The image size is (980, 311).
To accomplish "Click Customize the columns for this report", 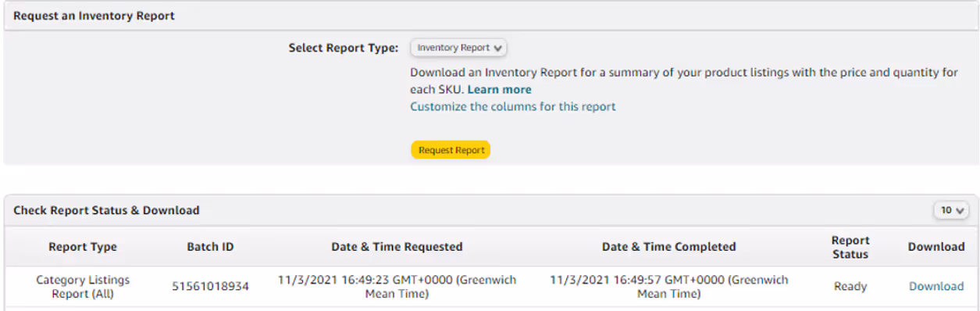I will pyautogui.click(x=513, y=106).
